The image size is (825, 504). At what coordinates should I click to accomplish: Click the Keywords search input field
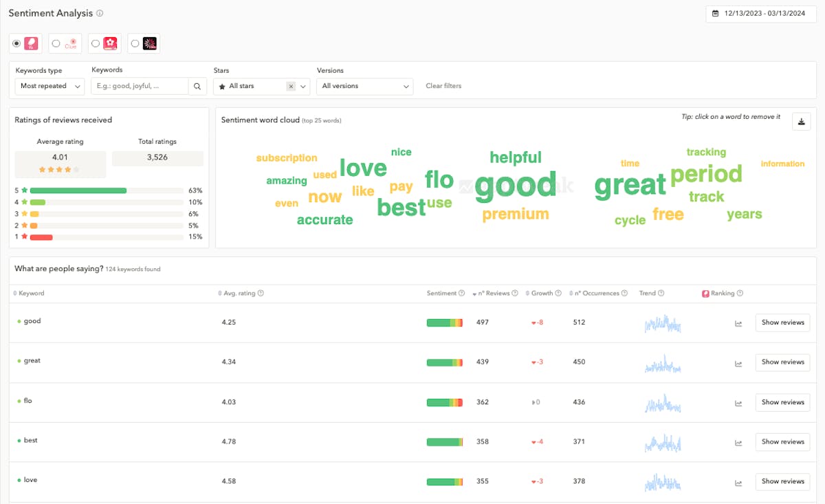point(140,86)
